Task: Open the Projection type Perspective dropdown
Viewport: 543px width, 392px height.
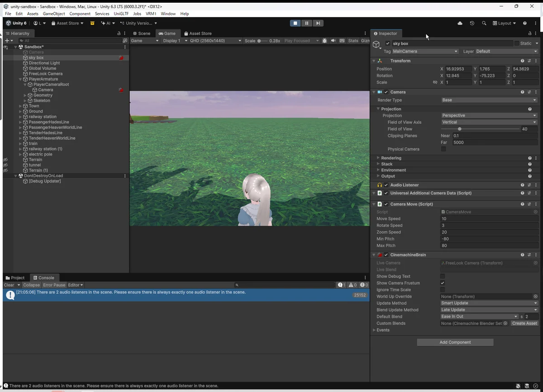Action: [x=489, y=116]
